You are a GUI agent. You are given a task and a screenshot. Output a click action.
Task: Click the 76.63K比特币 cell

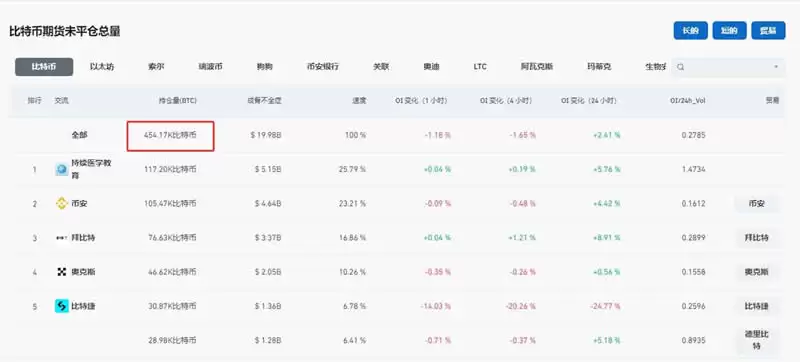coord(172,238)
